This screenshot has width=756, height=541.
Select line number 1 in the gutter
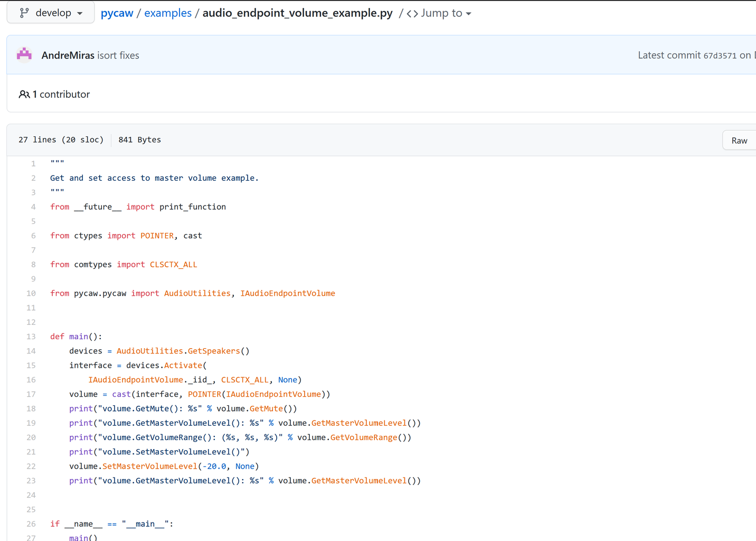click(33, 164)
